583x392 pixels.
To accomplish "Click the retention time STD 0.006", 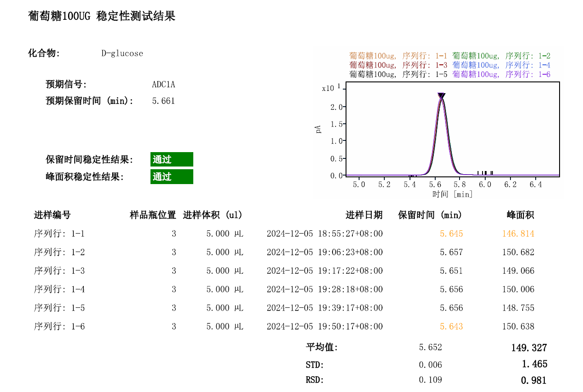I will [430, 365].
